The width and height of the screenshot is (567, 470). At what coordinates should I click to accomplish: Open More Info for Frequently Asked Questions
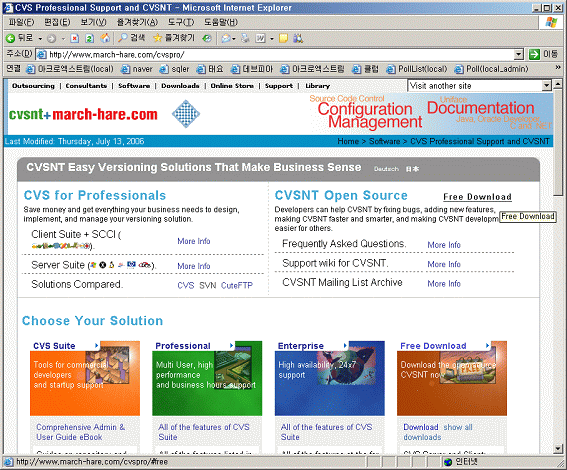click(x=444, y=245)
